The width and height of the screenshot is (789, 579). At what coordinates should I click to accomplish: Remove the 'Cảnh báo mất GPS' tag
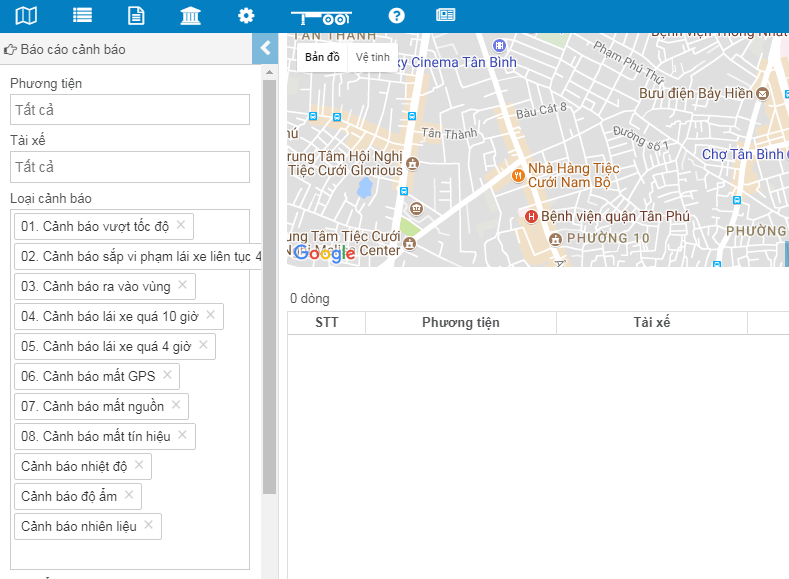point(167,375)
